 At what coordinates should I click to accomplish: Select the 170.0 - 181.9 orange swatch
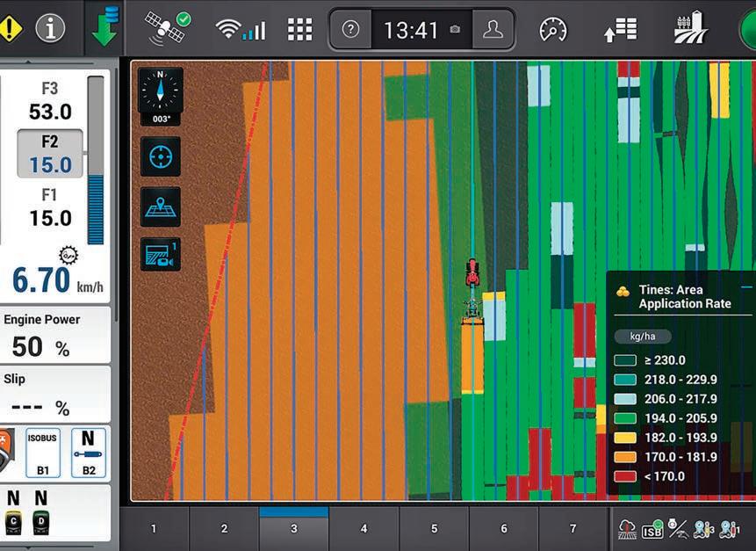click(x=625, y=457)
